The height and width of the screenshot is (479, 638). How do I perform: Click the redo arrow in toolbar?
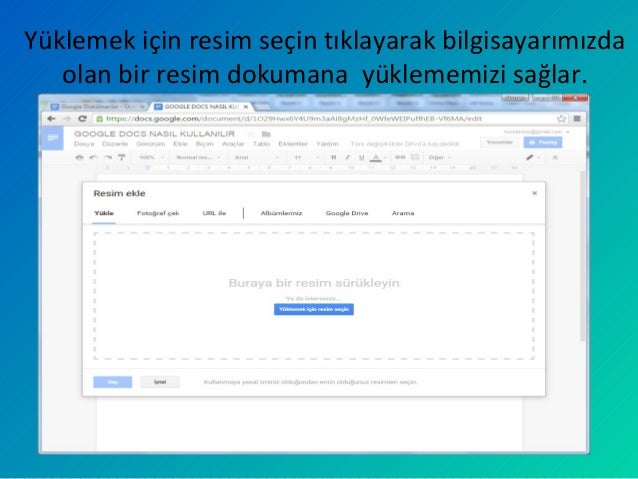(x=107, y=157)
